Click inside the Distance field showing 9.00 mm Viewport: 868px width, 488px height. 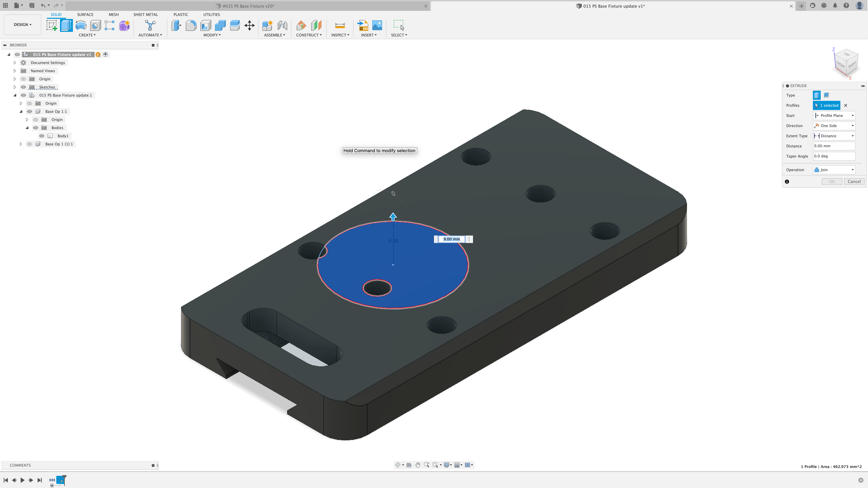pyautogui.click(x=834, y=146)
